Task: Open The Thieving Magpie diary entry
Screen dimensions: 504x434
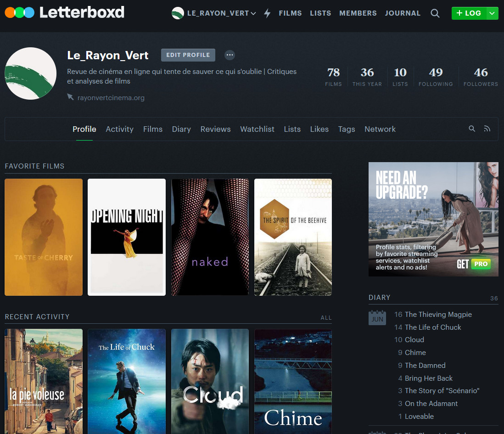Action: (x=438, y=315)
